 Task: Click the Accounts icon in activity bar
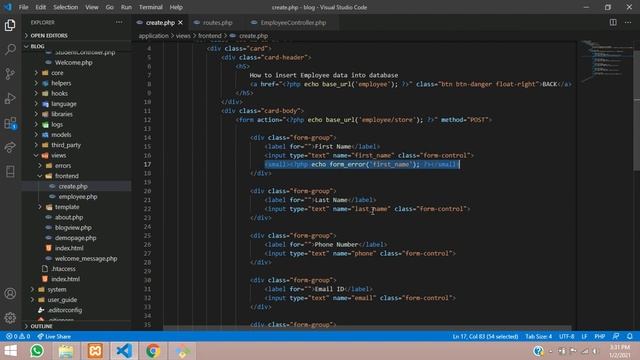[x=10, y=293]
